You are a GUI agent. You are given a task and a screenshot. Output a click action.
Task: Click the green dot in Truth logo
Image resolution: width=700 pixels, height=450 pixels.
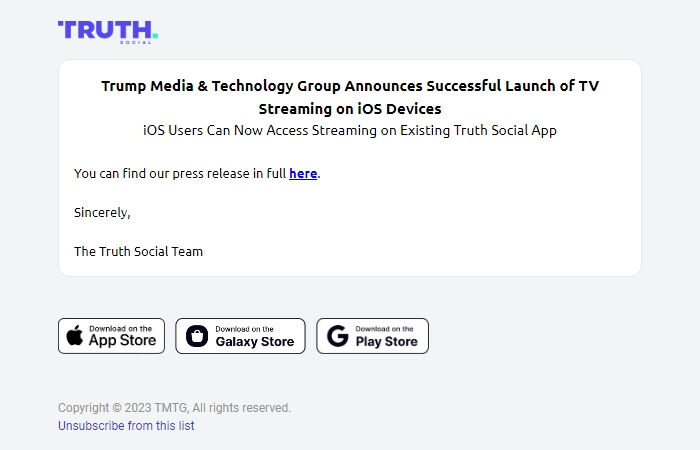[x=155, y=35]
